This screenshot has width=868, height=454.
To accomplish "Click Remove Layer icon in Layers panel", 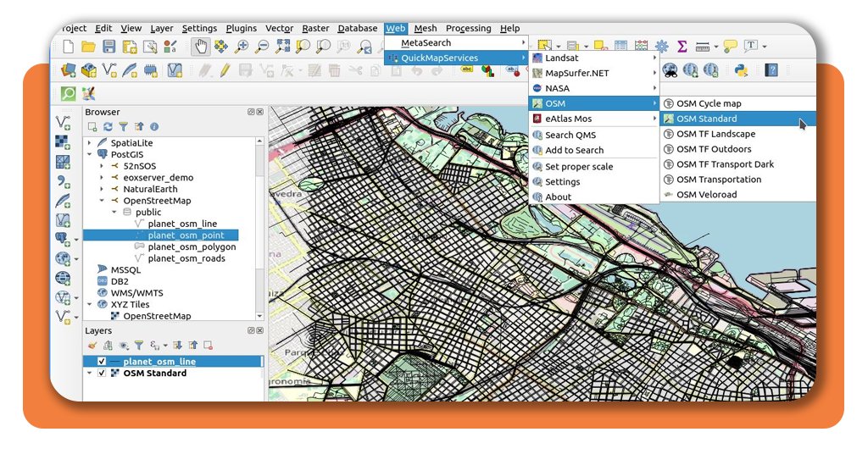I will (209, 346).
